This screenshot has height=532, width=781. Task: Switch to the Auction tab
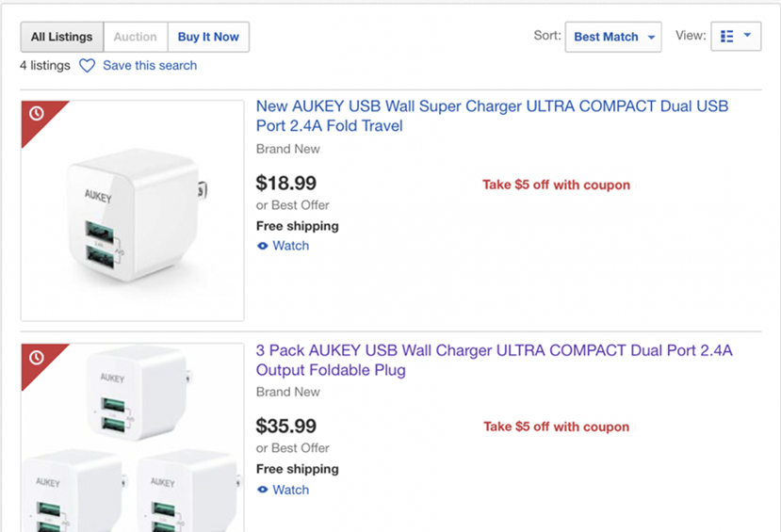136,37
